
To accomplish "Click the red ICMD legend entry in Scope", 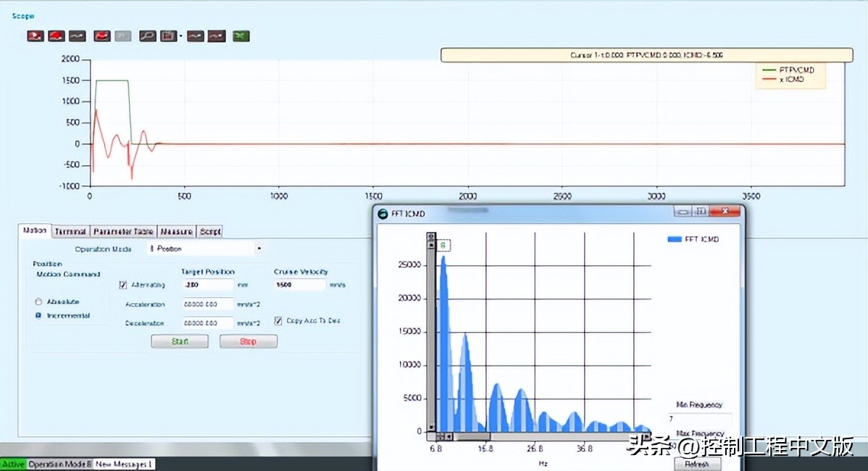I will pos(783,80).
